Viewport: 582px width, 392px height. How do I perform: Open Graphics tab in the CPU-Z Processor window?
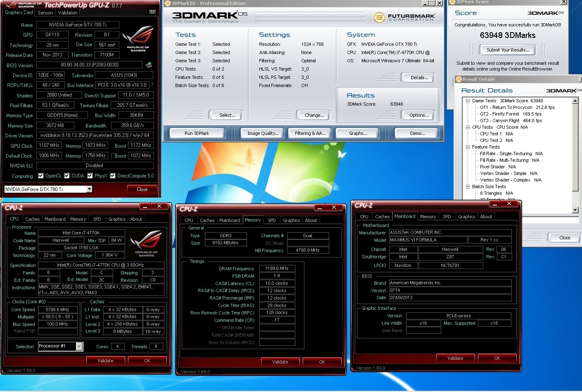117,219
